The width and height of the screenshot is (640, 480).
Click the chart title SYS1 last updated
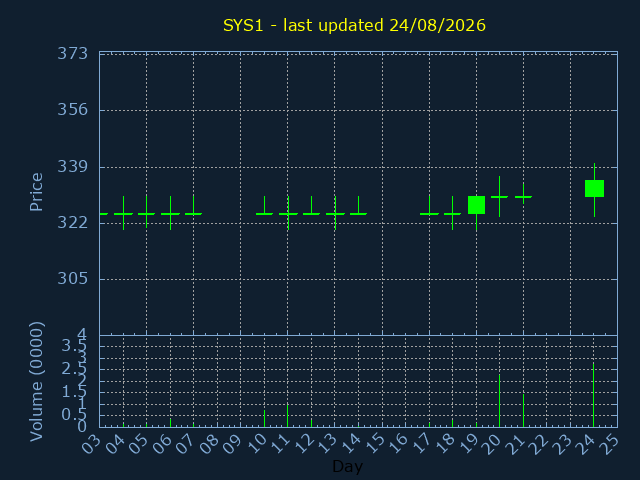click(354, 25)
